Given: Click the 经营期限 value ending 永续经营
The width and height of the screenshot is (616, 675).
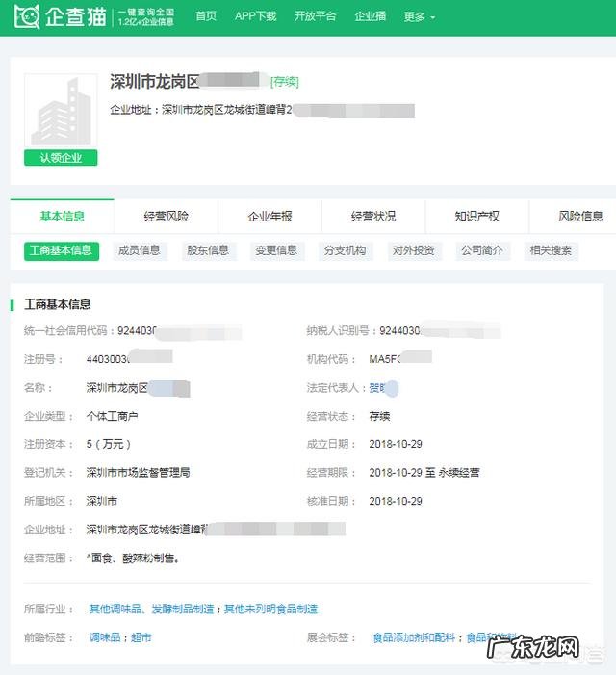Looking at the screenshot, I should pyautogui.click(x=424, y=473).
